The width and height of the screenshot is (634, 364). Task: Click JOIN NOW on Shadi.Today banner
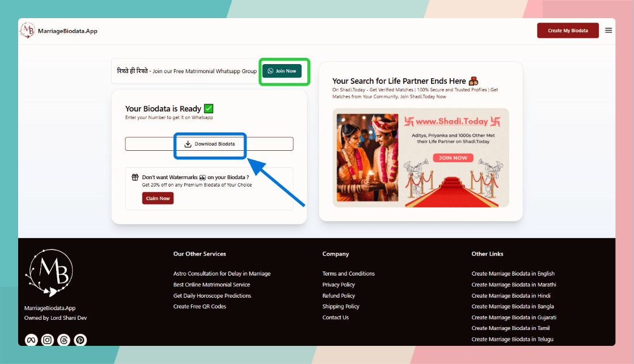(x=453, y=158)
